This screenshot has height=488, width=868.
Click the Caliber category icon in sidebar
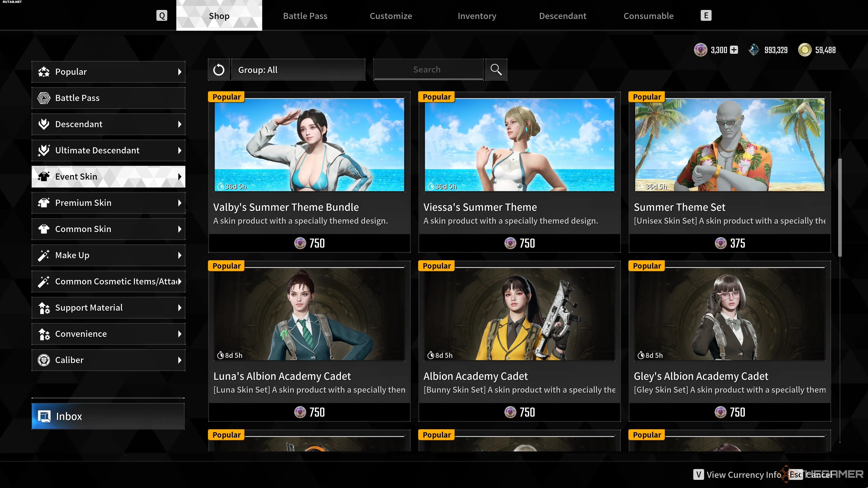tap(44, 360)
